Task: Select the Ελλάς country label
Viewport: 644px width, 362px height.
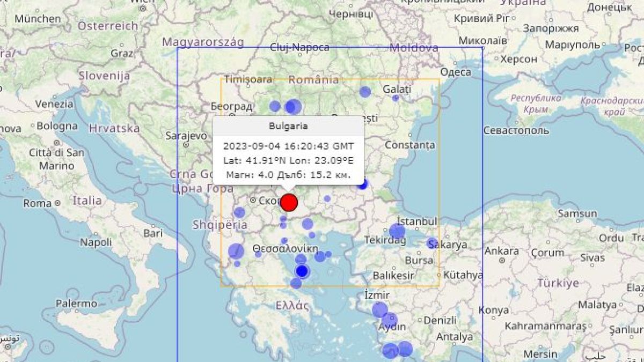Action: point(292,306)
